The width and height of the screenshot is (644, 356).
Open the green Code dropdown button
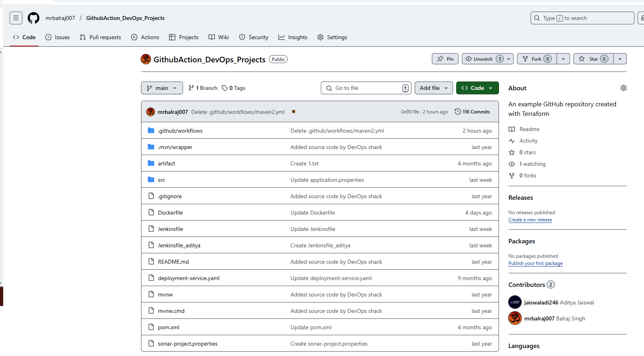(477, 88)
